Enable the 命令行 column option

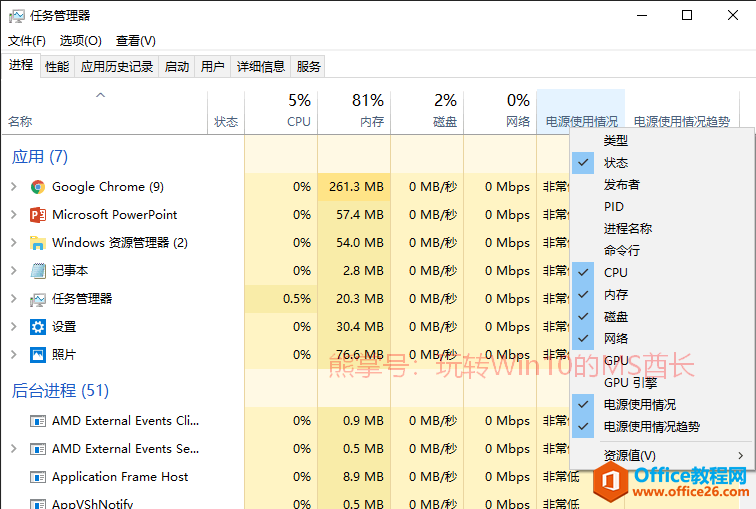621,251
